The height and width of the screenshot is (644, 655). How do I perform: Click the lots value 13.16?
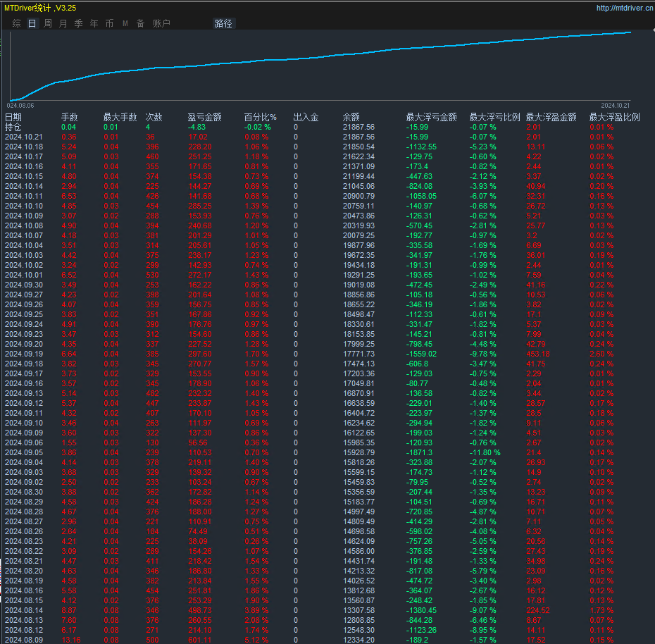[x=71, y=640]
